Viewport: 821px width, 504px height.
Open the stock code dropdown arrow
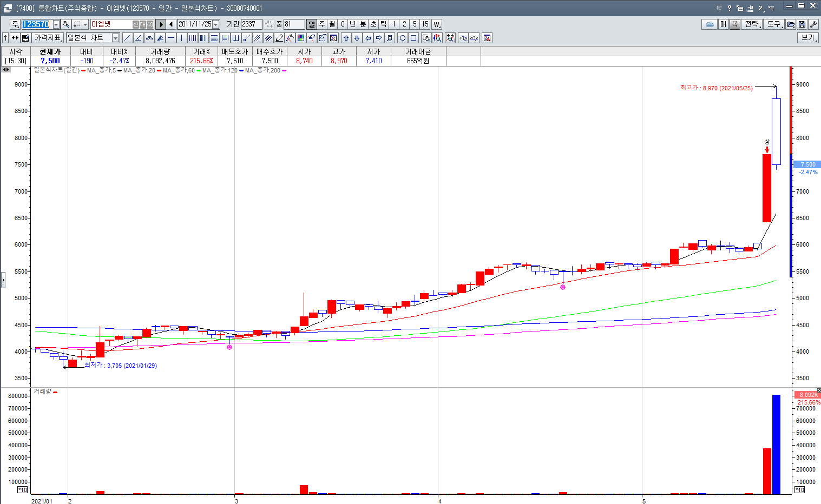[56, 24]
